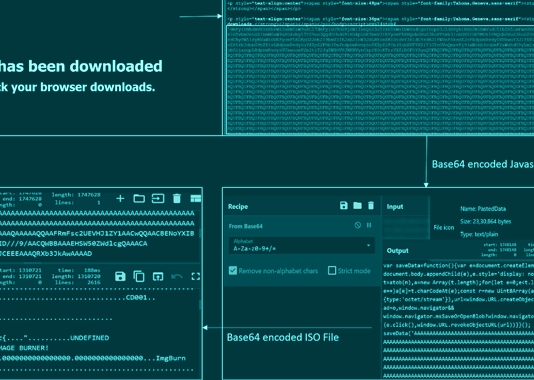Load recipe using folder icon beside Recipe
This screenshot has height=380, width=534.
[x=357, y=205]
